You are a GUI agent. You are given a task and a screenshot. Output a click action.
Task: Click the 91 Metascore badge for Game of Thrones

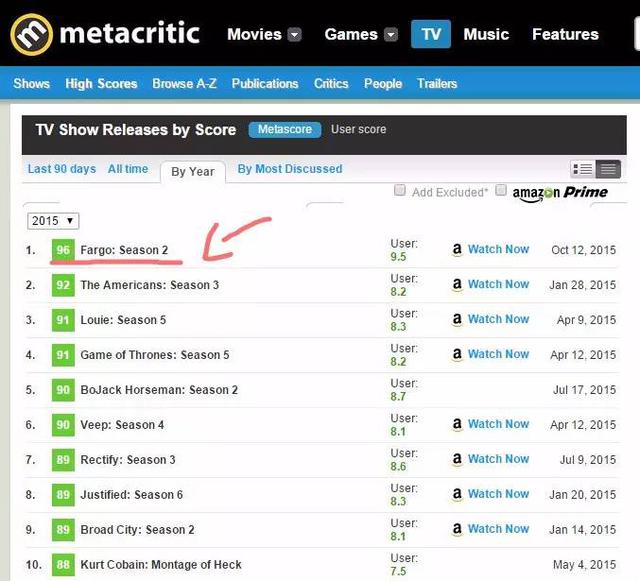click(63, 355)
